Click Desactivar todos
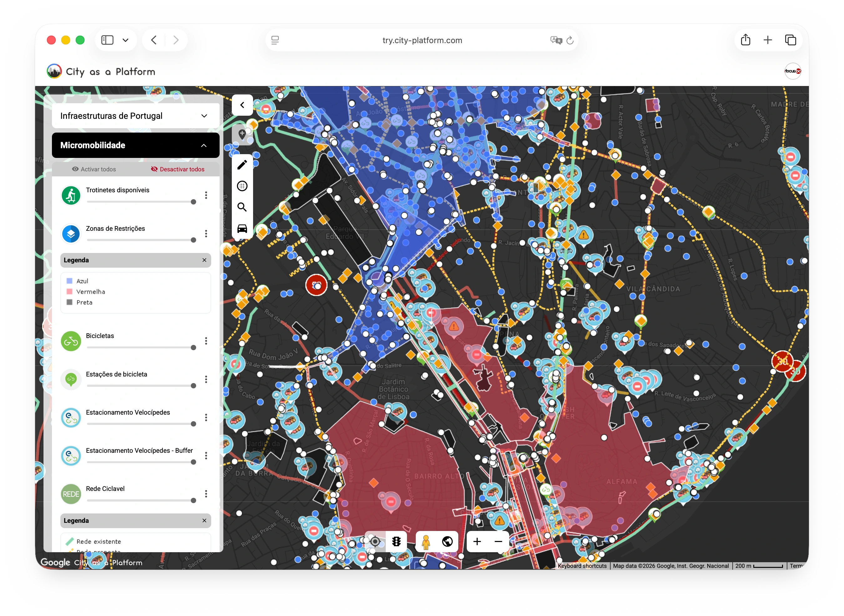 178,169
